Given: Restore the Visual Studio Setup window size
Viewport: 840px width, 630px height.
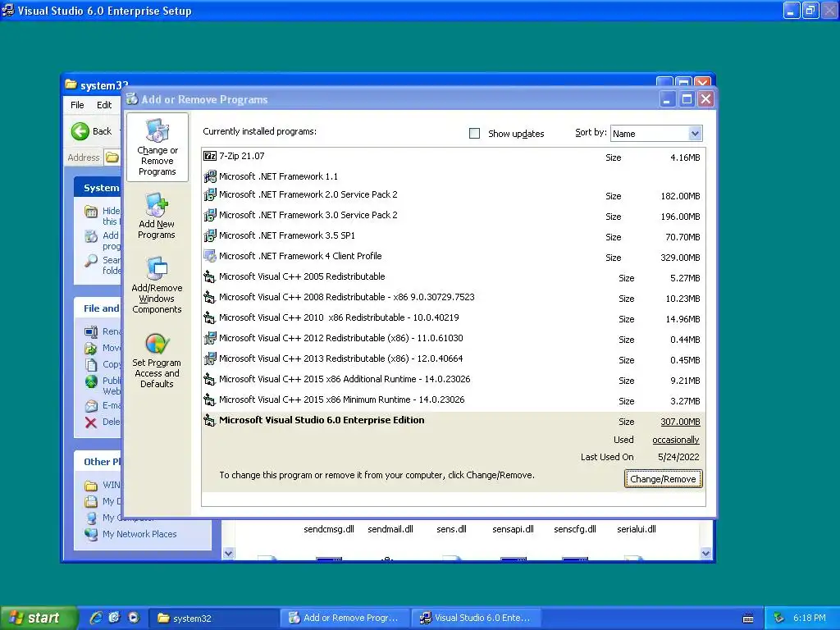Looking at the screenshot, I should 810,10.
